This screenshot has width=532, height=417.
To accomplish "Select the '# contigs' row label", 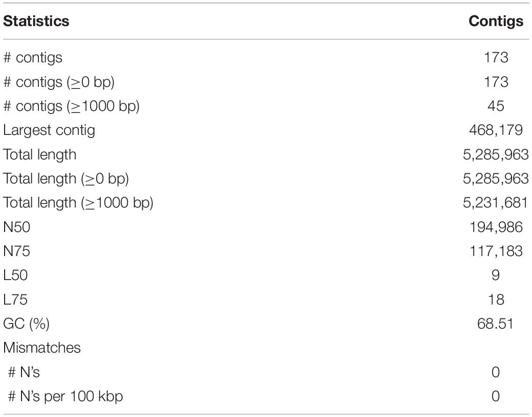I will click(x=33, y=58).
